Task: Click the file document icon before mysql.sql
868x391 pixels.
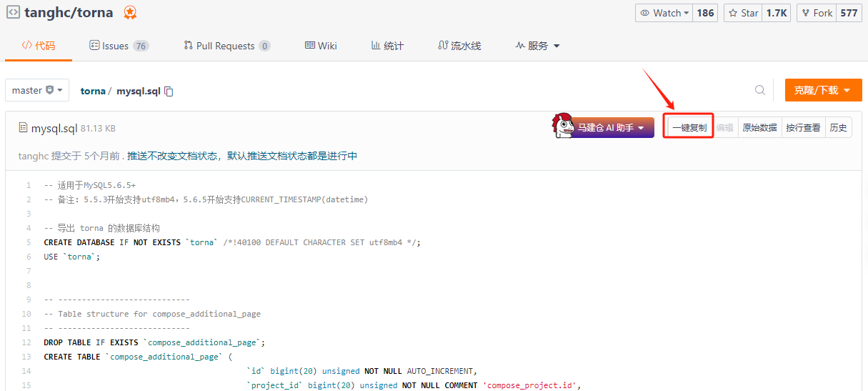Action: [x=23, y=128]
